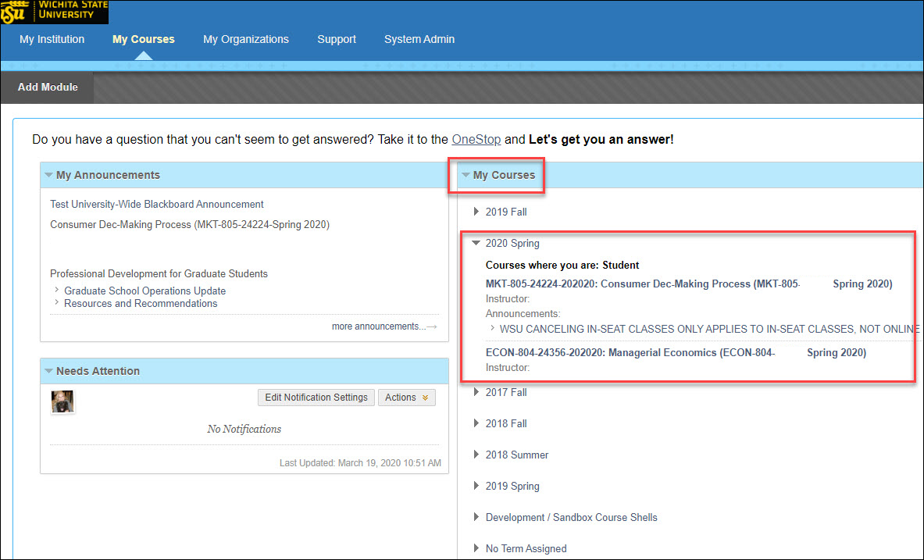Viewport: 924px width, 560px height.
Task: Click the 2019 Fall label
Action: point(506,212)
